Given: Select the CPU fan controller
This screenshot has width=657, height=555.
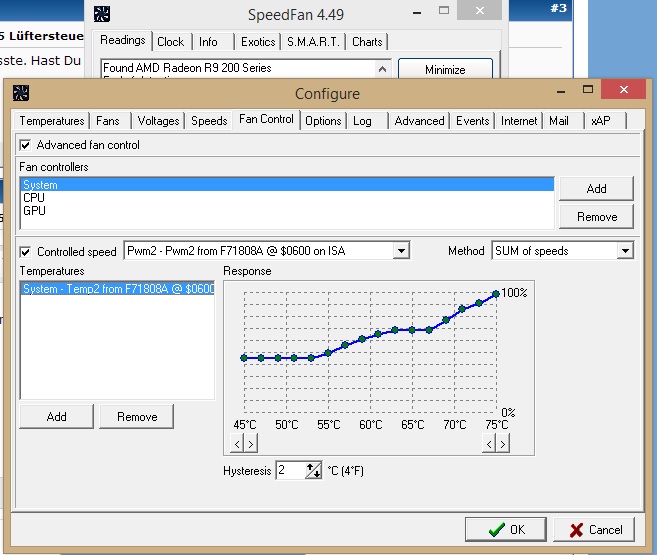Looking at the screenshot, I should pos(287,198).
